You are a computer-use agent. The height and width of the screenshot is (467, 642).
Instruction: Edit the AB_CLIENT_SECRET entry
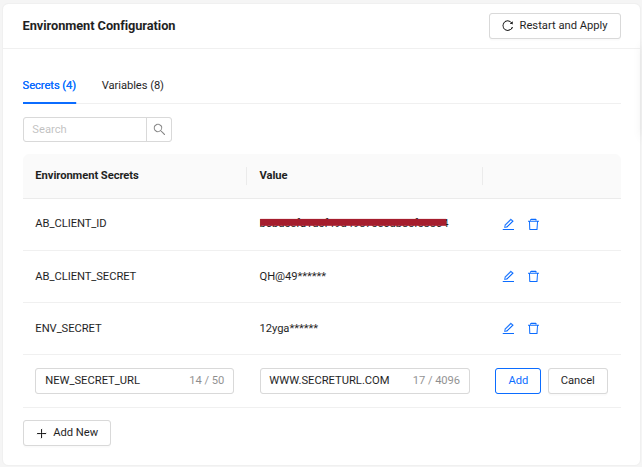coord(508,276)
